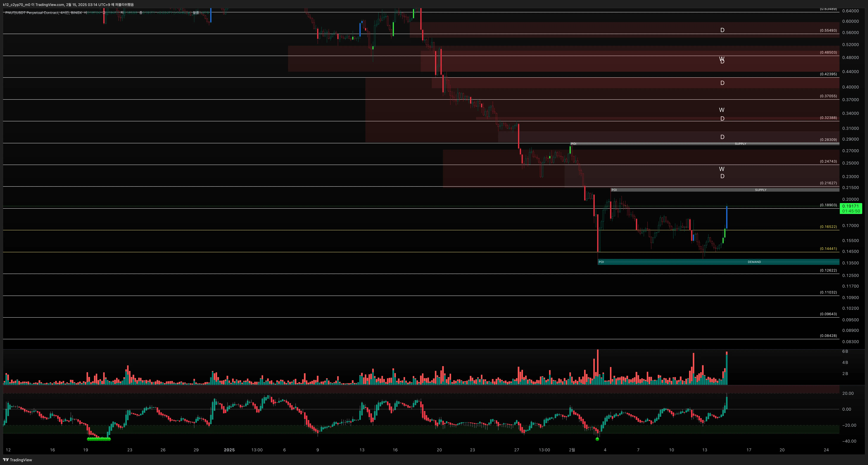Click the 0.52000 price axis value
Viewport: 868px width, 465px height.
pyautogui.click(x=850, y=45)
